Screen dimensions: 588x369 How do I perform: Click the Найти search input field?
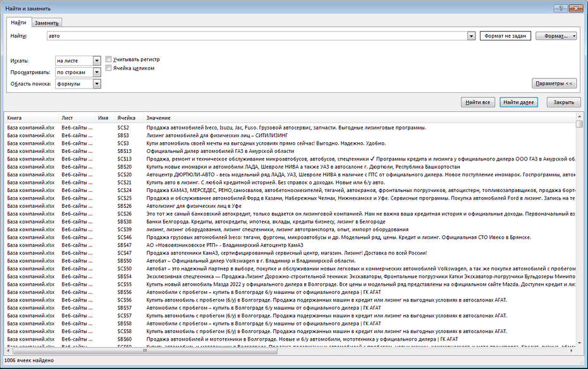point(257,36)
